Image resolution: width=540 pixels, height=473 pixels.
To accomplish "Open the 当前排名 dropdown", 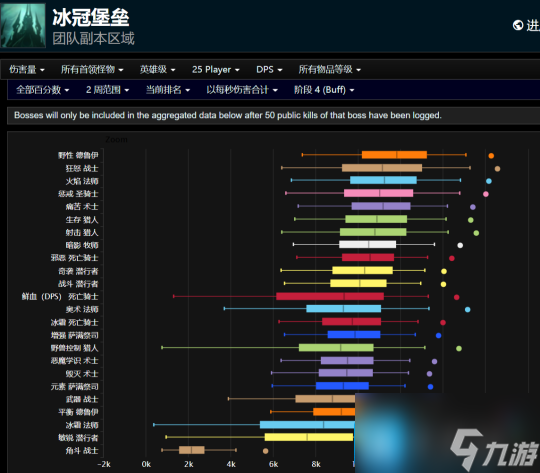I will pyautogui.click(x=168, y=90).
